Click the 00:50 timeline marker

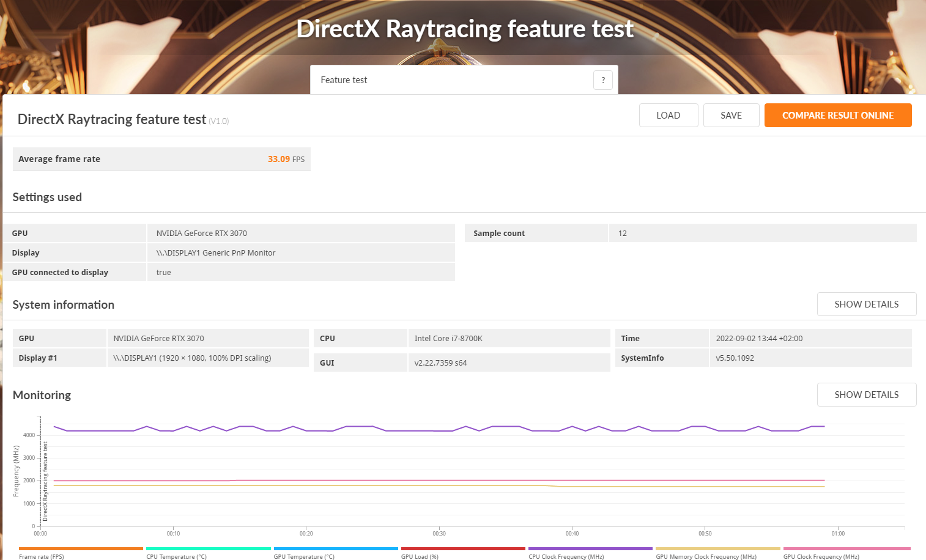[705, 534]
